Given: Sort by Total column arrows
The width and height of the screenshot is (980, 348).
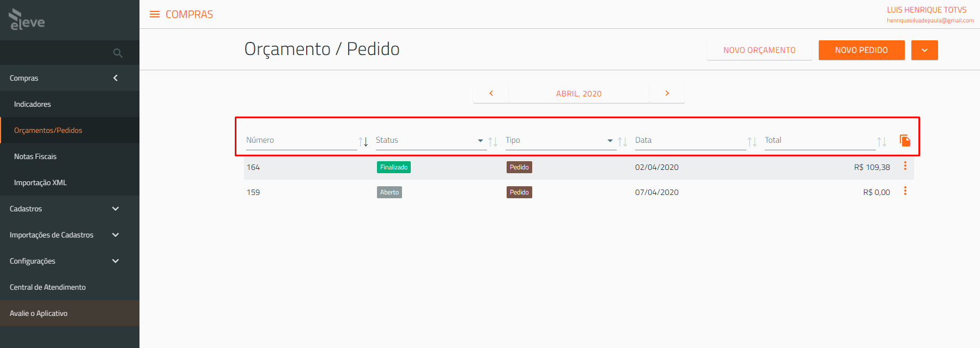Looking at the screenshot, I should pos(882,142).
